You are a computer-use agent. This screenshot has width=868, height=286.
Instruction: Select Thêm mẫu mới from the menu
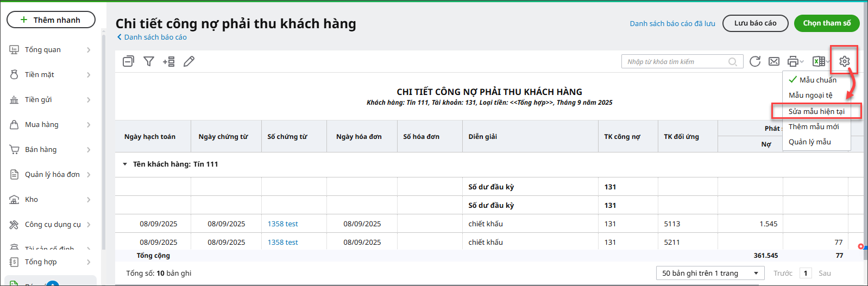point(814,126)
